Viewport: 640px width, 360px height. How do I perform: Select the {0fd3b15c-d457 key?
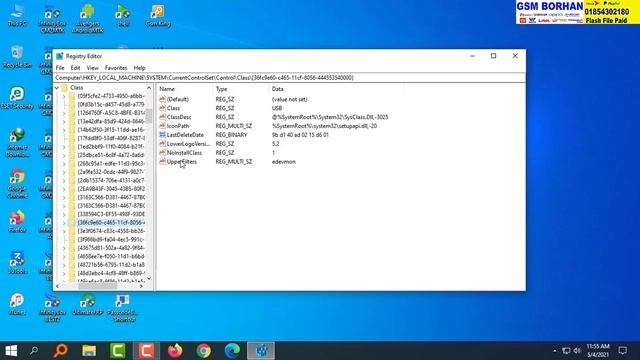click(111, 104)
